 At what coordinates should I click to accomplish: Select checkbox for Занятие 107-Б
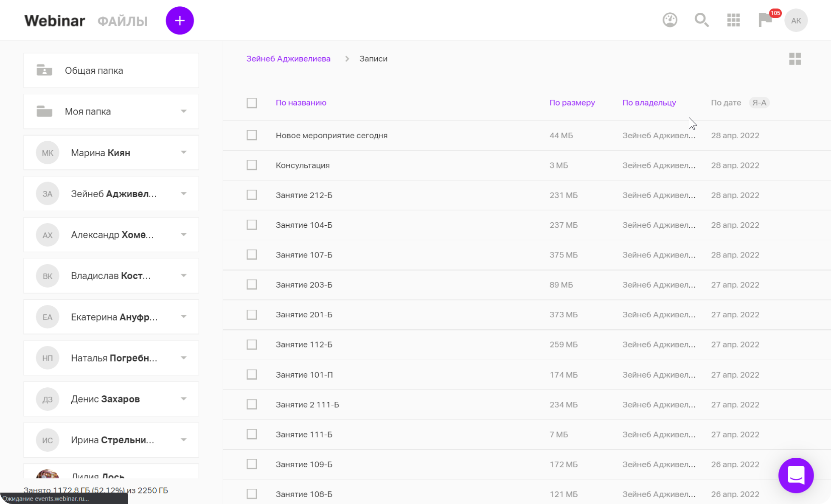click(252, 255)
